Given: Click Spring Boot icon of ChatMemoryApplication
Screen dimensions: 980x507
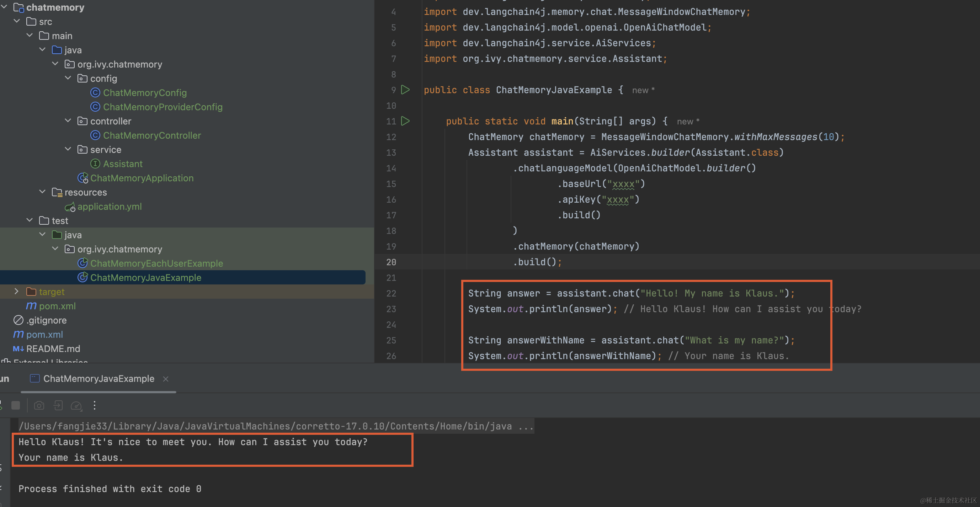Looking at the screenshot, I should (82, 178).
